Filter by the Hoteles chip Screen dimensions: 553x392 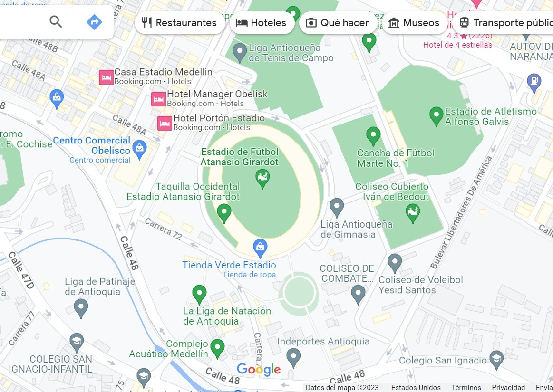pos(262,23)
